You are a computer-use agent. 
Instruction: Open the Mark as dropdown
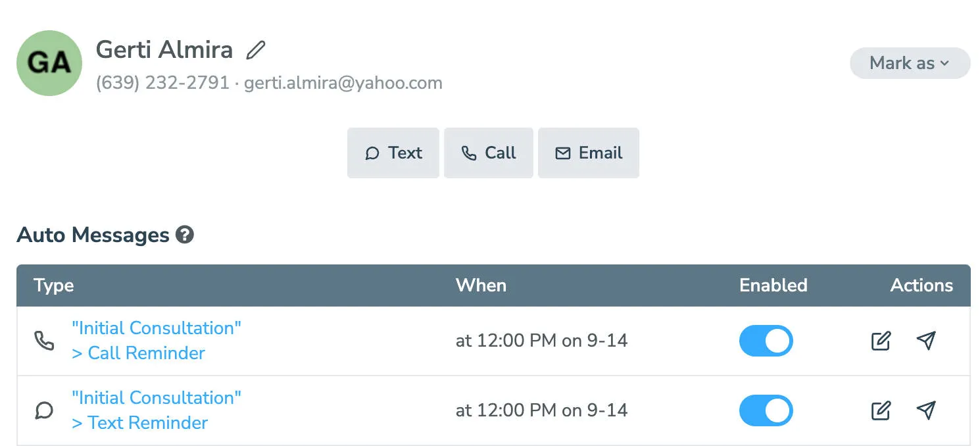(910, 63)
